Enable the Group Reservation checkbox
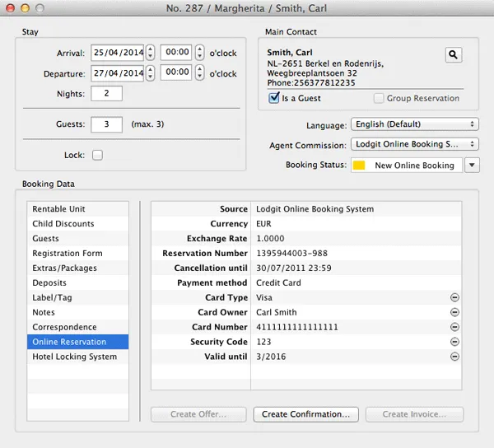Viewport: 494px width, 448px height. click(379, 98)
